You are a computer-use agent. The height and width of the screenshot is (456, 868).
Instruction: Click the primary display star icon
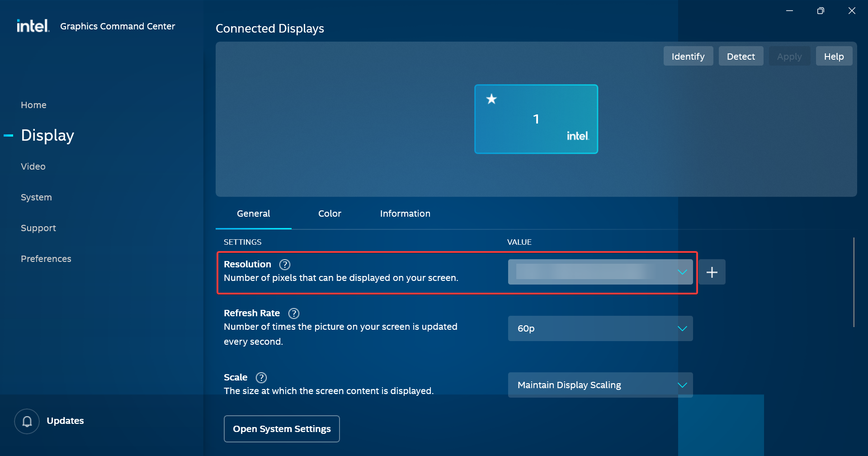click(x=491, y=99)
